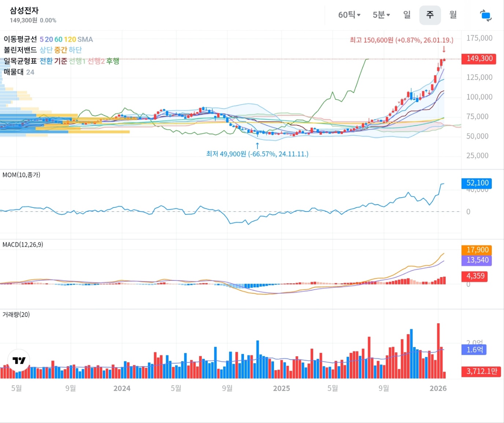This screenshot has width=504, height=423.
Task: Click the 매물대 24 indicator label
Action: click(x=19, y=72)
